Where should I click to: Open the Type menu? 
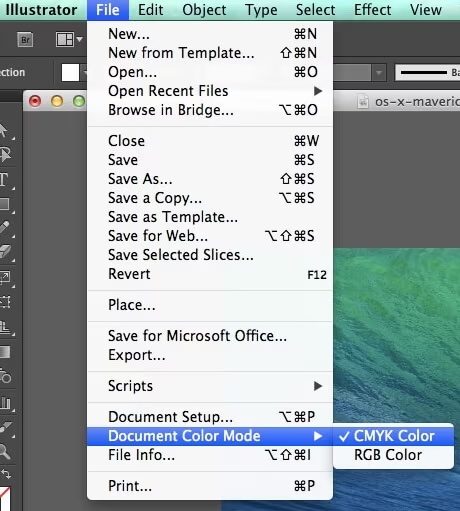(x=261, y=10)
